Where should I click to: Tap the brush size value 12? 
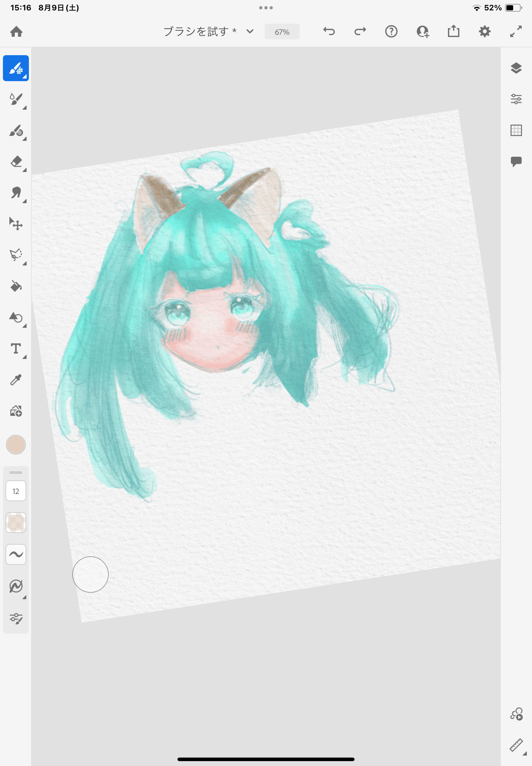16,491
